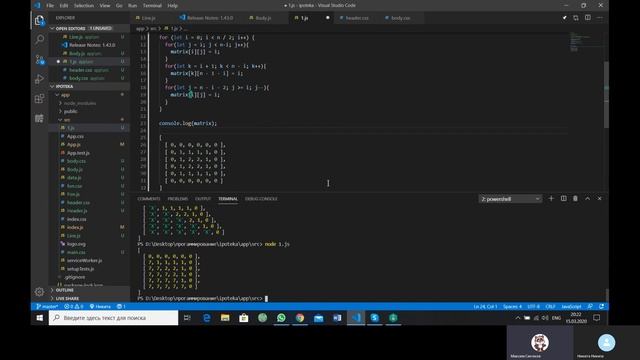Switch to the Output panel tab
640x360 pixels.
203,199
